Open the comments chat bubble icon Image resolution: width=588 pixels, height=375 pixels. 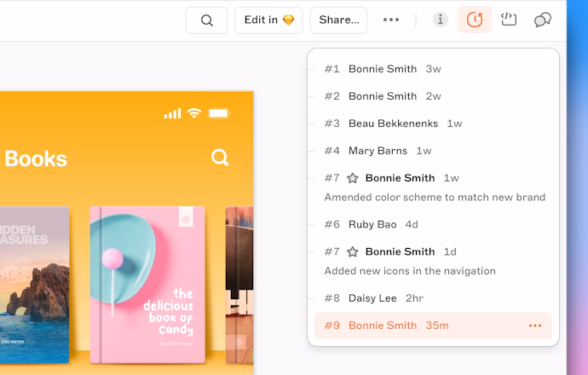pyautogui.click(x=543, y=20)
